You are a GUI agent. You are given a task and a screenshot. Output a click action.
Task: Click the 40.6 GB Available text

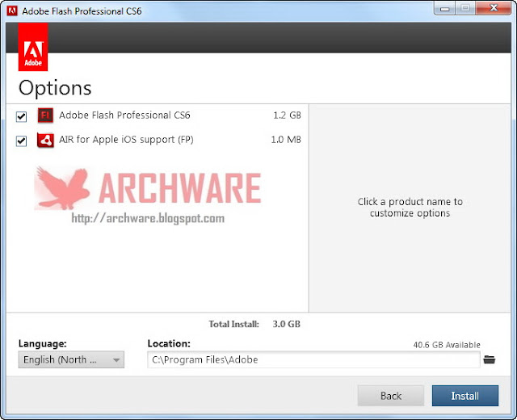(447, 345)
